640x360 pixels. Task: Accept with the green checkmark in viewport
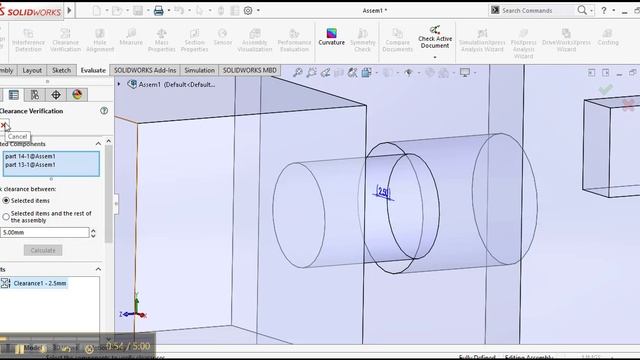pos(606,89)
